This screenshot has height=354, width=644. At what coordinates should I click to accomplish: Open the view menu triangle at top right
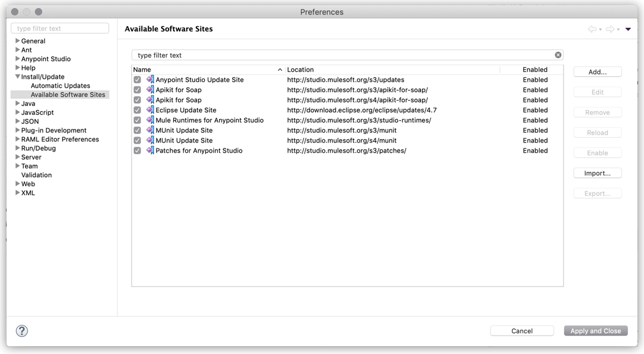[x=629, y=29]
